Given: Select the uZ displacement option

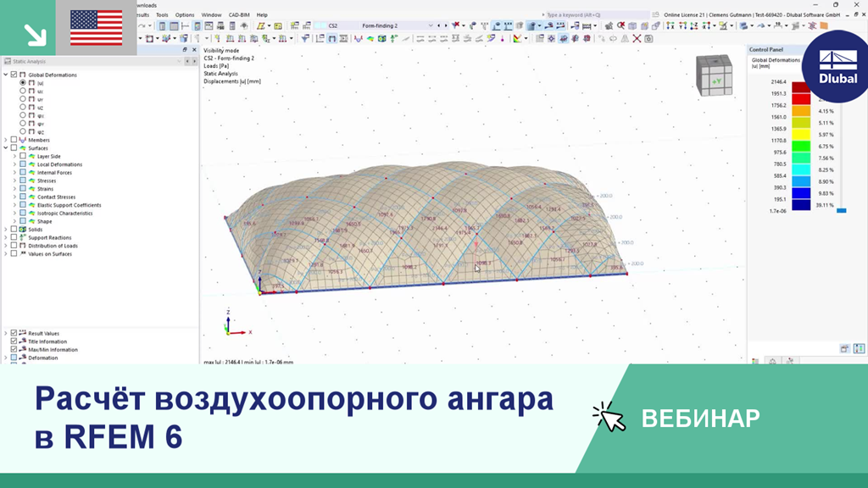Looking at the screenshot, I should click(21, 107).
